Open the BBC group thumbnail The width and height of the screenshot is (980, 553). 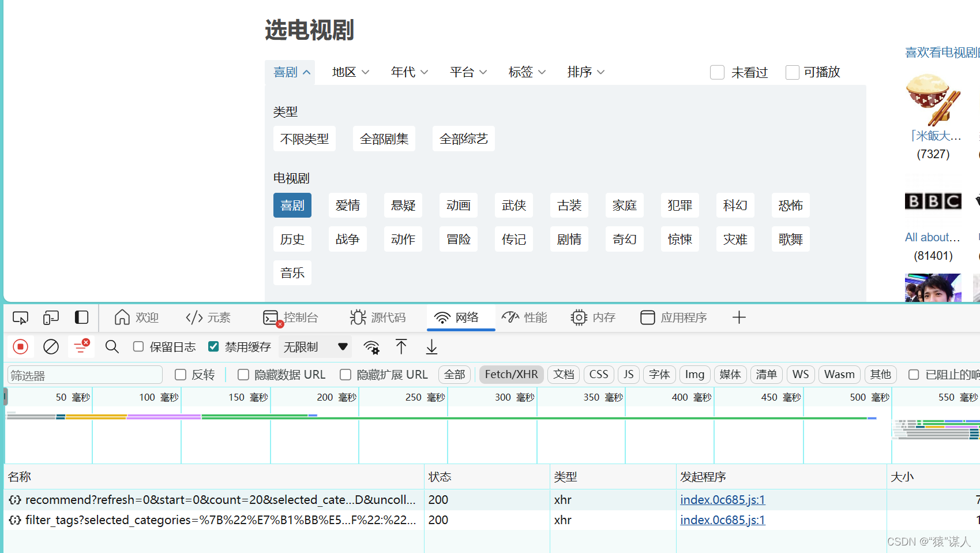pyautogui.click(x=933, y=201)
